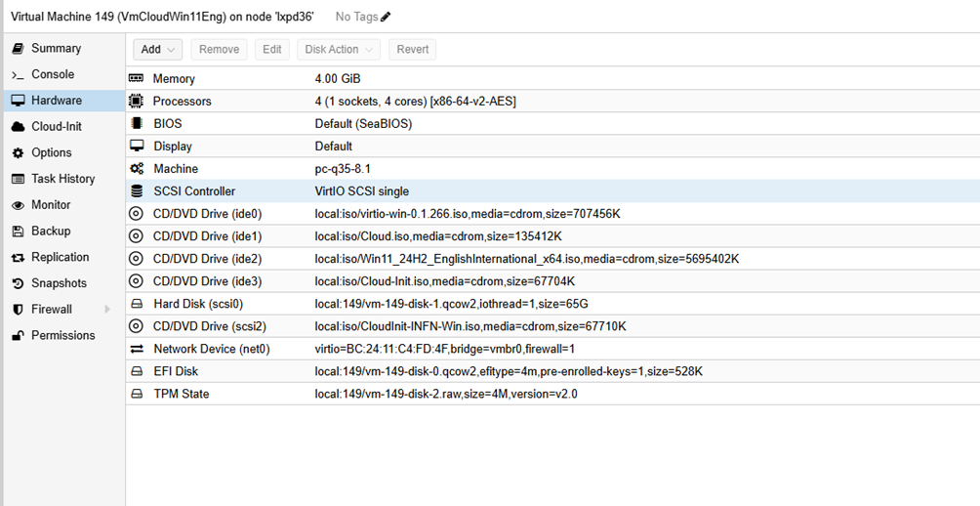Open the Console tab
The width and height of the screenshot is (980, 506).
(52, 74)
